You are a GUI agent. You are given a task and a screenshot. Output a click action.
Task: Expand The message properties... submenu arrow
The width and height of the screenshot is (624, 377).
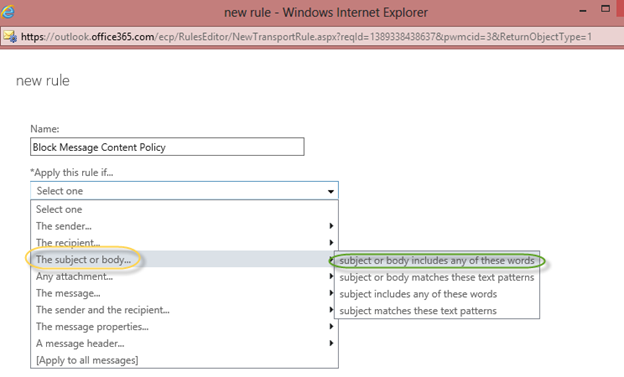click(331, 326)
